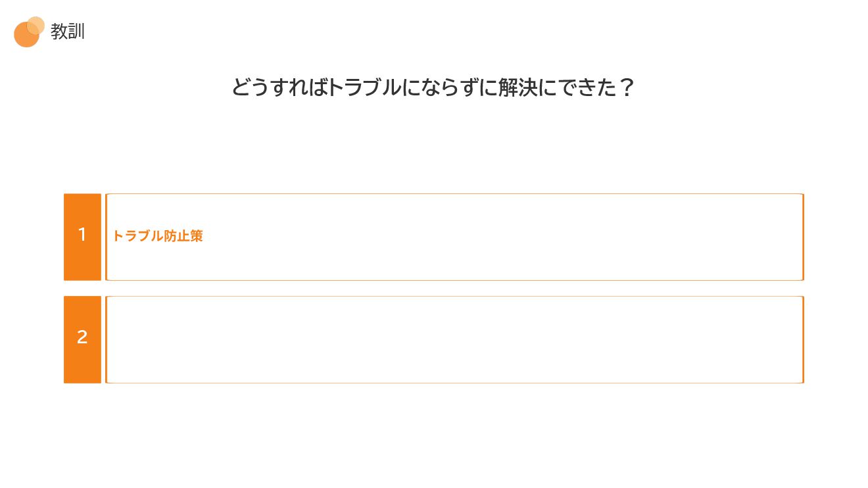868x488 pixels.
Task: Select the right orange edge of box two
Action: (x=803, y=339)
